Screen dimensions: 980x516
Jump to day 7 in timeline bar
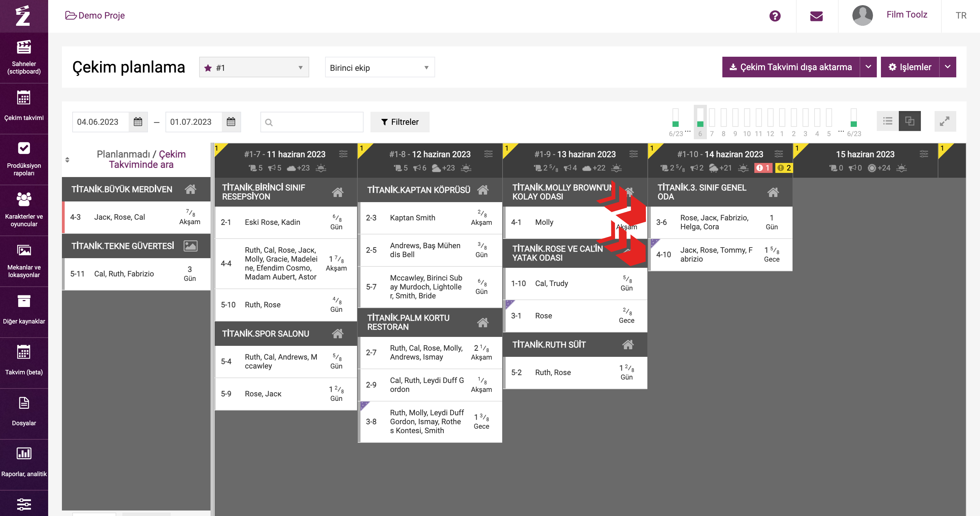point(712,122)
